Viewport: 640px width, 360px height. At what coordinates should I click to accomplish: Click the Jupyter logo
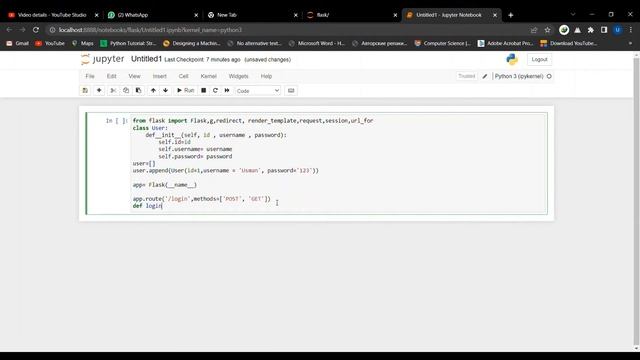[x=102, y=59]
